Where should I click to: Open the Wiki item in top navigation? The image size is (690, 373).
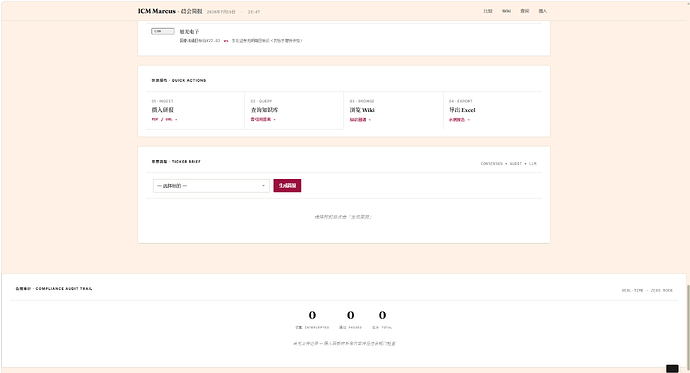506,11
